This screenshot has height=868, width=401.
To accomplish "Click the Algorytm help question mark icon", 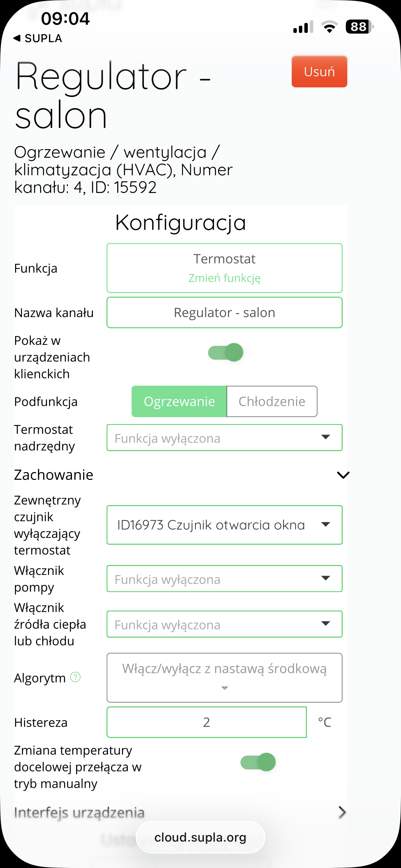I will (75, 677).
